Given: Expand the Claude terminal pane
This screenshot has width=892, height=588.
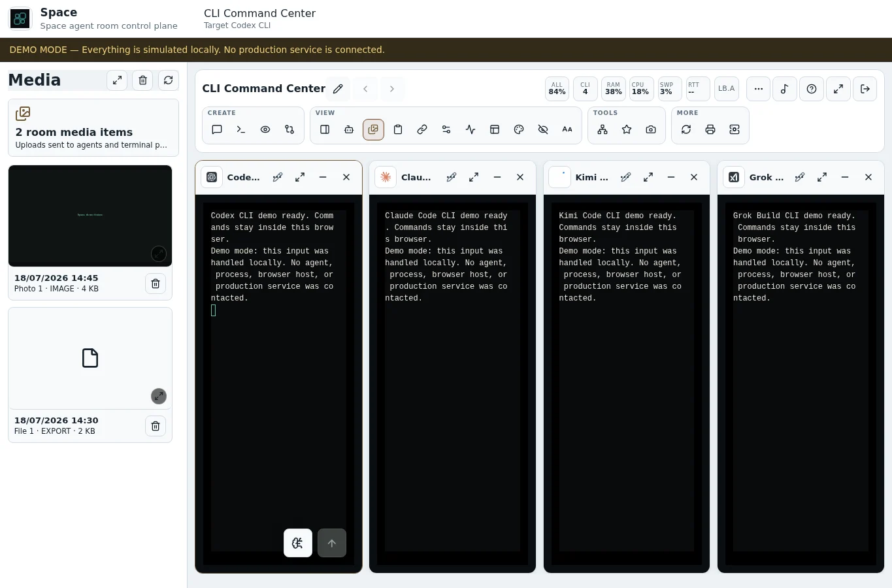Looking at the screenshot, I should click(474, 177).
